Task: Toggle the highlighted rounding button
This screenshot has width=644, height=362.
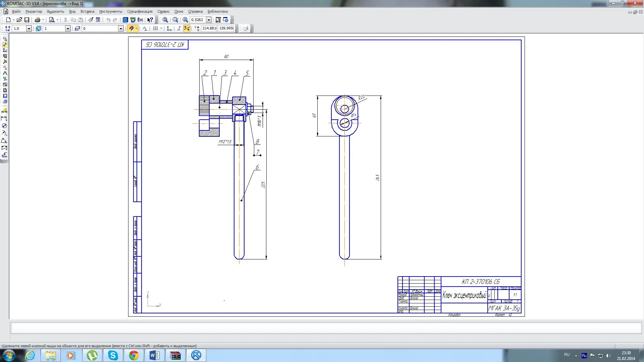Action: (x=187, y=28)
